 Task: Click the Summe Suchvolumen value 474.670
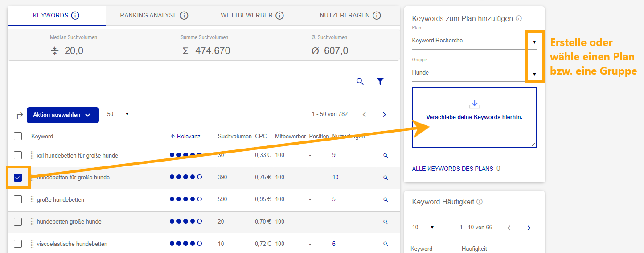tap(213, 51)
